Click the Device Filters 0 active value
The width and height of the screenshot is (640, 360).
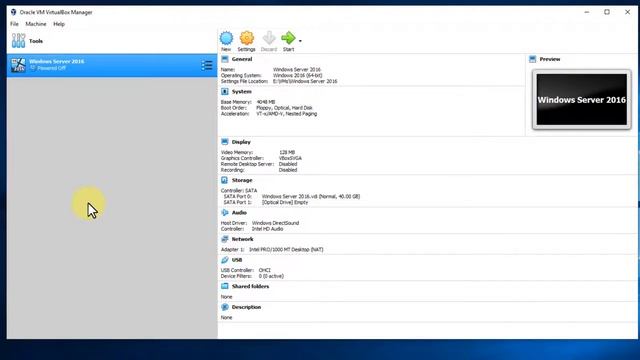[271, 276]
